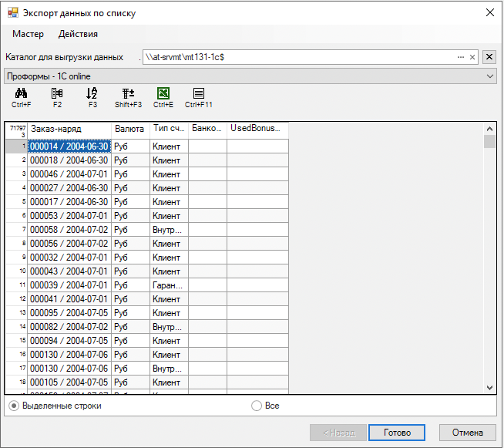Viewport: 504px width, 448px height.
Task: Click the table scrollbar down arrow
Action: tap(490, 387)
